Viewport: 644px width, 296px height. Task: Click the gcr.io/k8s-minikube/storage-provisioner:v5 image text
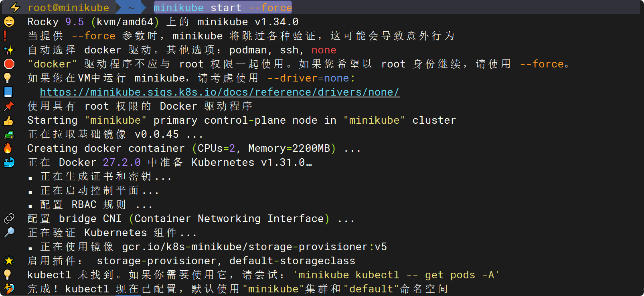255,247
